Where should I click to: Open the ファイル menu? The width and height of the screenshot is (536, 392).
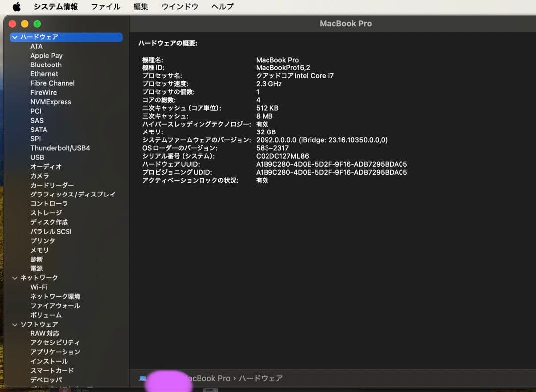[106, 7]
